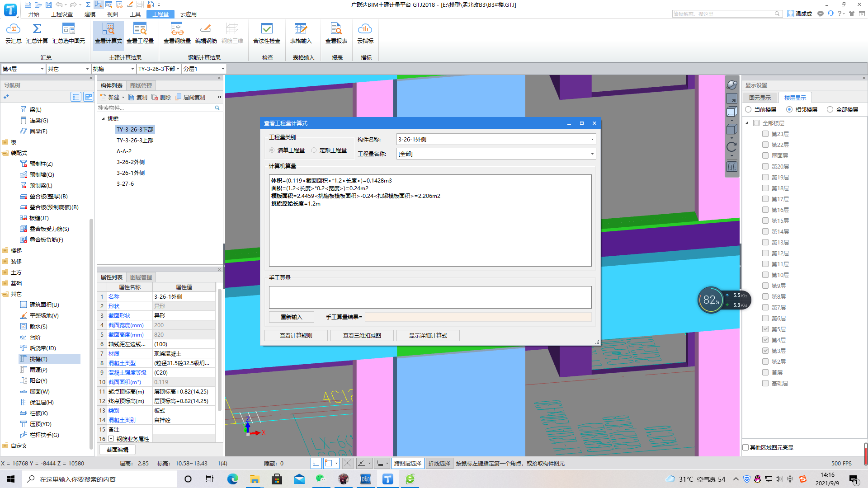Switch to 图元显示 tab in display settings

(x=760, y=98)
